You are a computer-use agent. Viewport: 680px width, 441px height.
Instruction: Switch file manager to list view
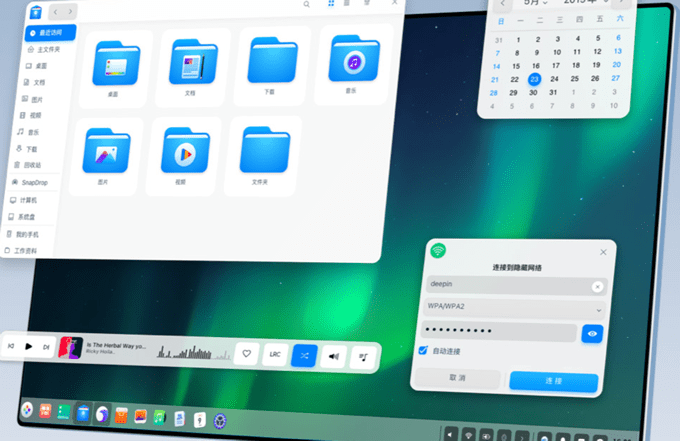[x=347, y=3]
